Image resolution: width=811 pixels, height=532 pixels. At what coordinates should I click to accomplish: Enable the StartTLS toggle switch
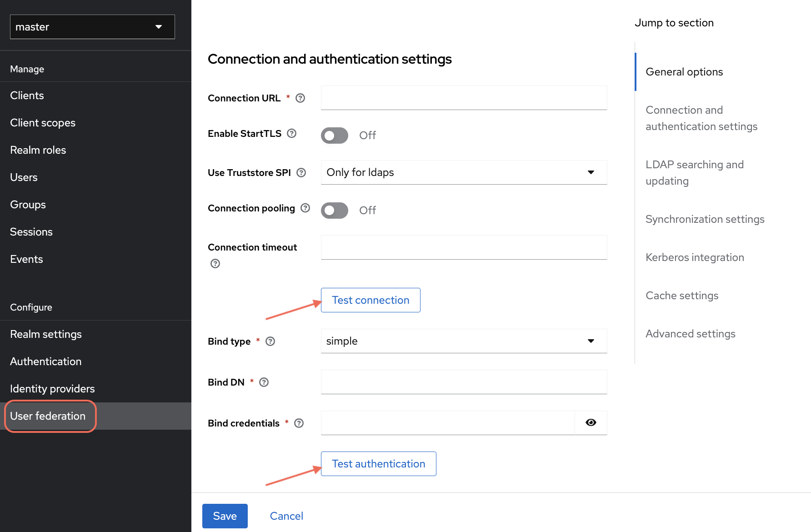335,136
